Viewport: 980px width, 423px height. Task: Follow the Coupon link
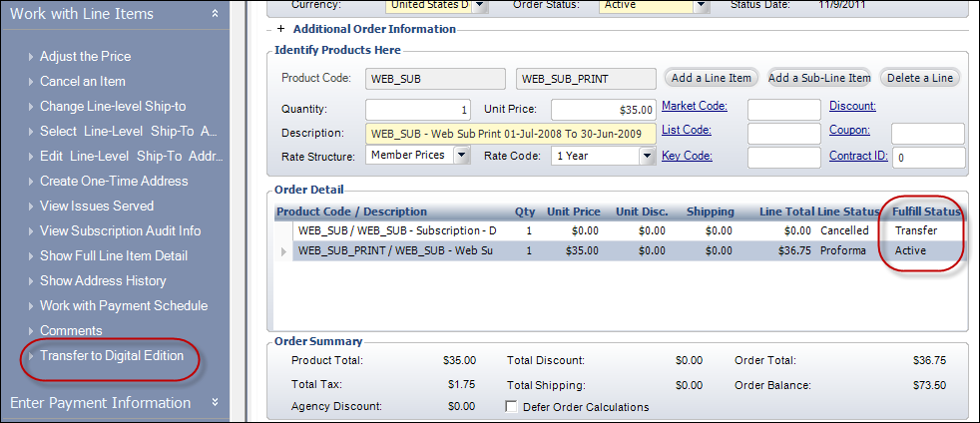[x=848, y=130]
